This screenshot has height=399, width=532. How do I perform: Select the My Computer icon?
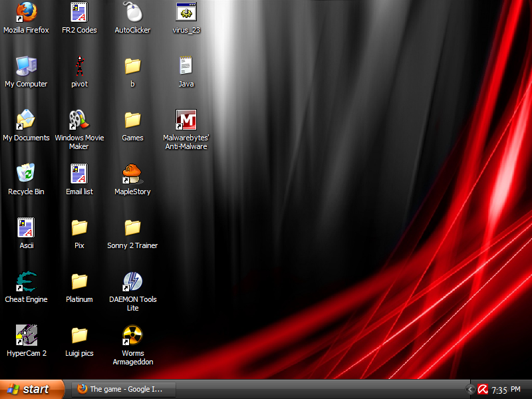pos(26,66)
